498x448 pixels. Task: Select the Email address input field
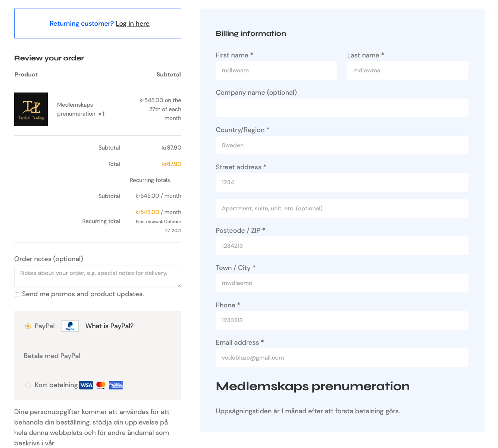point(342,358)
